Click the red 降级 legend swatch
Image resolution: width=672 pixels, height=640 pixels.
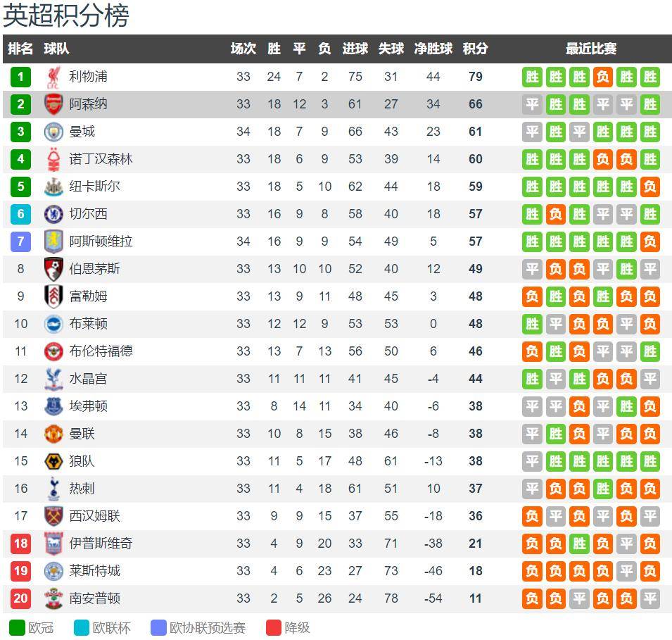click(x=274, y=627)
